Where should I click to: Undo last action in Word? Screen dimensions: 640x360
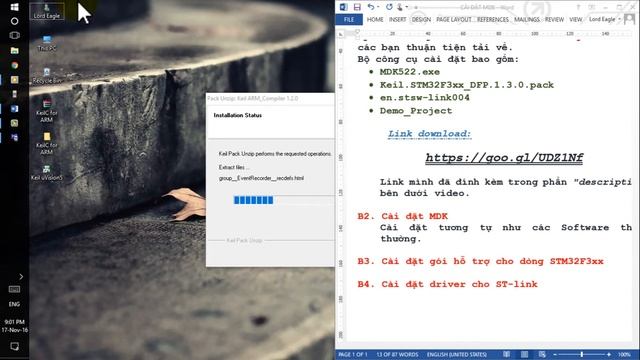[370, 7]
